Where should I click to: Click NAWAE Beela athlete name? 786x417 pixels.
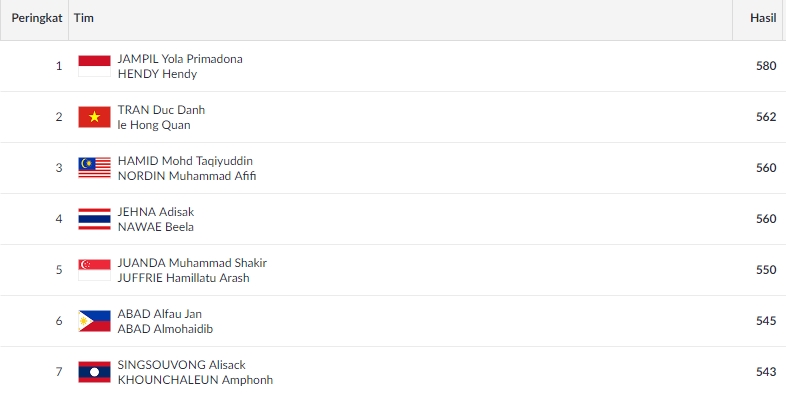tap(156, 227)
